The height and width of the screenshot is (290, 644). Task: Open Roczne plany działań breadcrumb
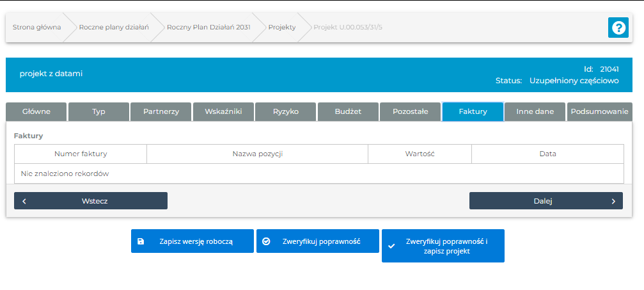pos(113,28)
